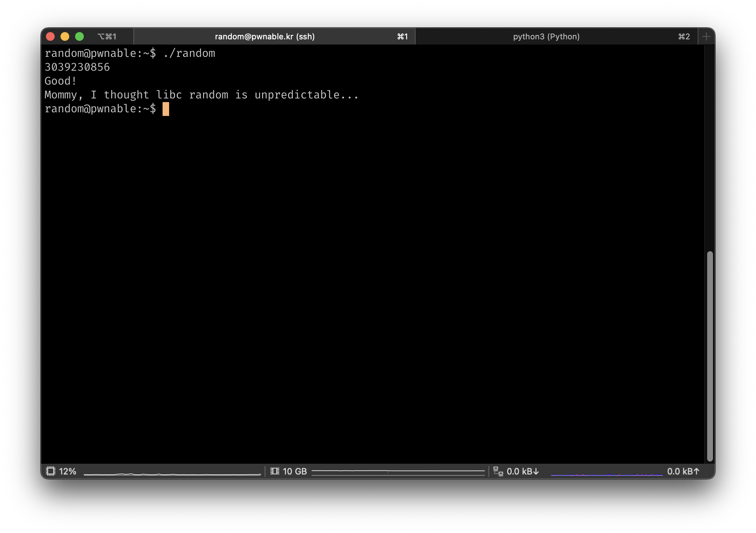Switch to the python3 (Python) tab
756x533 pixels.
pos(546,36)
